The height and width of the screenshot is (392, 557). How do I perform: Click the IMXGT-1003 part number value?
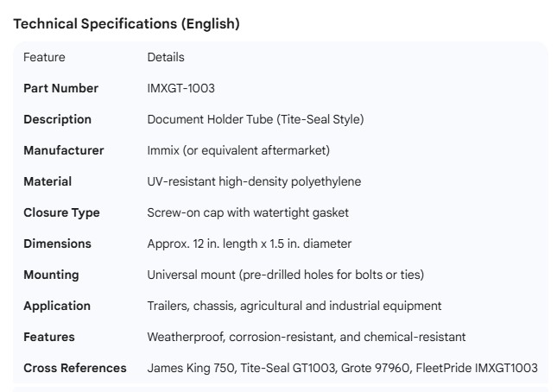pos(181,88)
